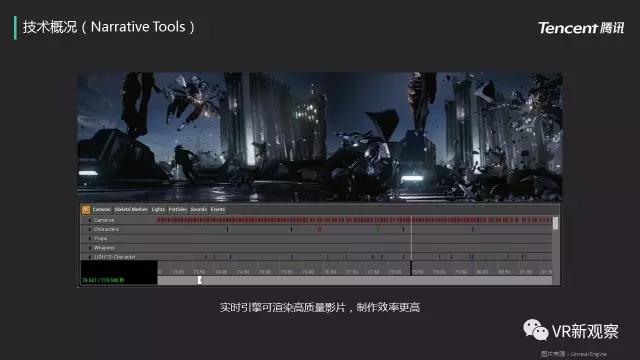The height and width of the screenshot is (360, 640).
Task: Switch to the Skeletal Meshes filter tab
Action: pyautogui.click(x=131, y=210)
